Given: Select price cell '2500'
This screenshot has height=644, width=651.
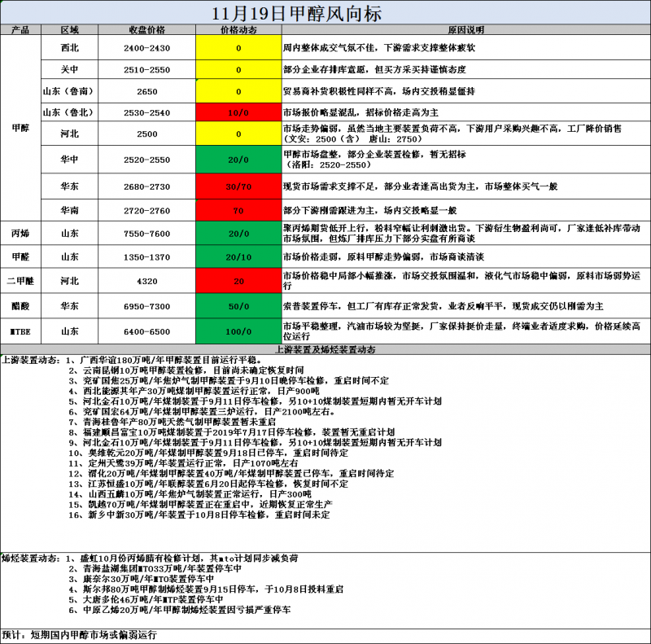Looking at the screenshot, I should pos(147,134).
